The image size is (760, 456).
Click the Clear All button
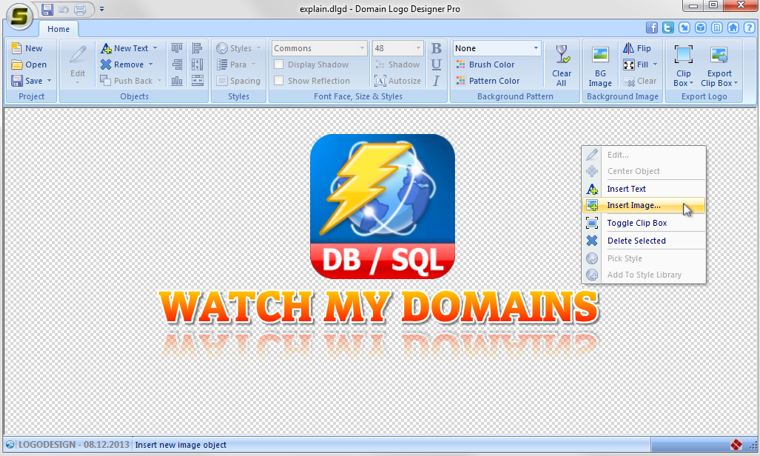[x=562, y=65]
